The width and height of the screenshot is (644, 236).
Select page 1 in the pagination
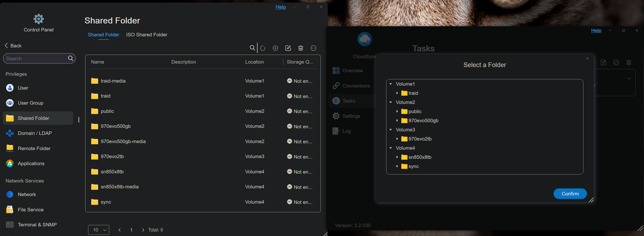coord(131,230)
